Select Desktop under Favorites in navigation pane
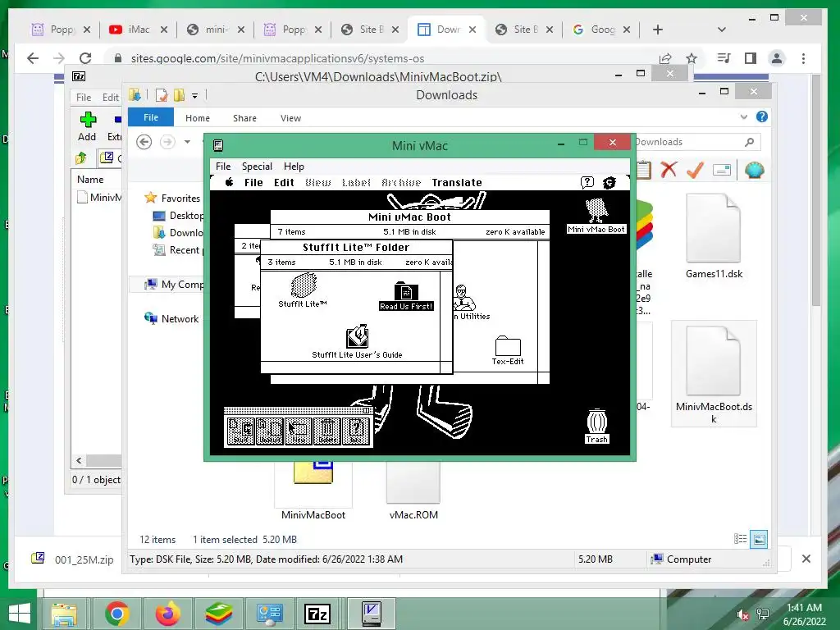Image resolution: width=840 pixels, height=630 pixels. click(x=178, y=216)
